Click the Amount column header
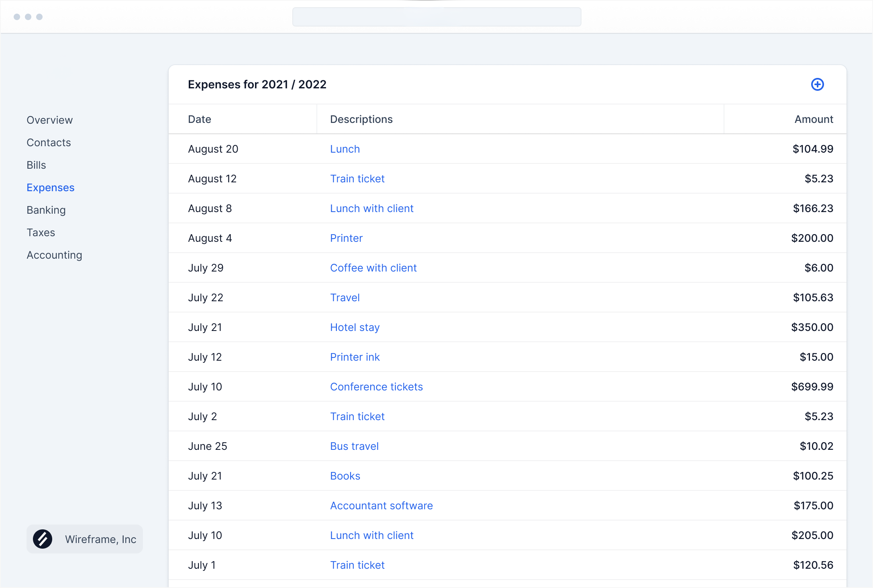 814,119
